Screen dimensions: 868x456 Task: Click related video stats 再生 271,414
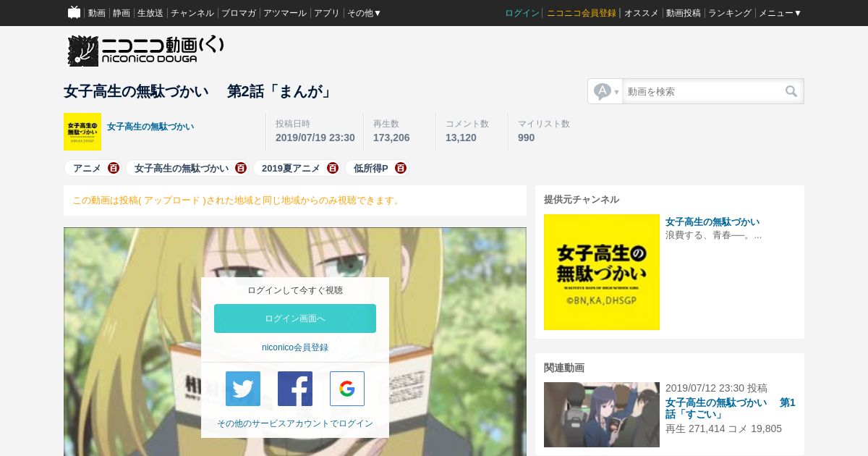click(695, 428)
